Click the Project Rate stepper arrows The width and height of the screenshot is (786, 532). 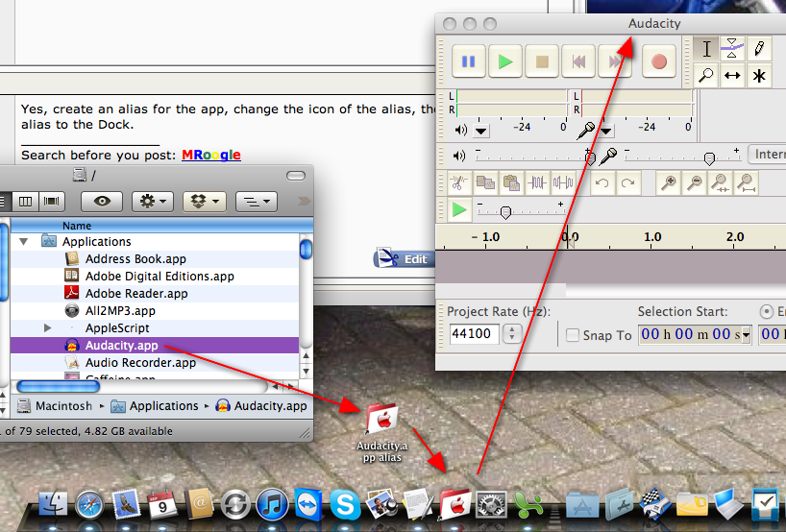512,333
